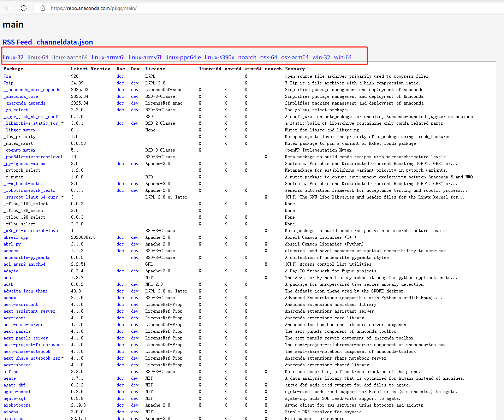Open the adwaita-icon-theme package link
The height and width of the screenshot is (420, 504).
click(x=26, y=291)
